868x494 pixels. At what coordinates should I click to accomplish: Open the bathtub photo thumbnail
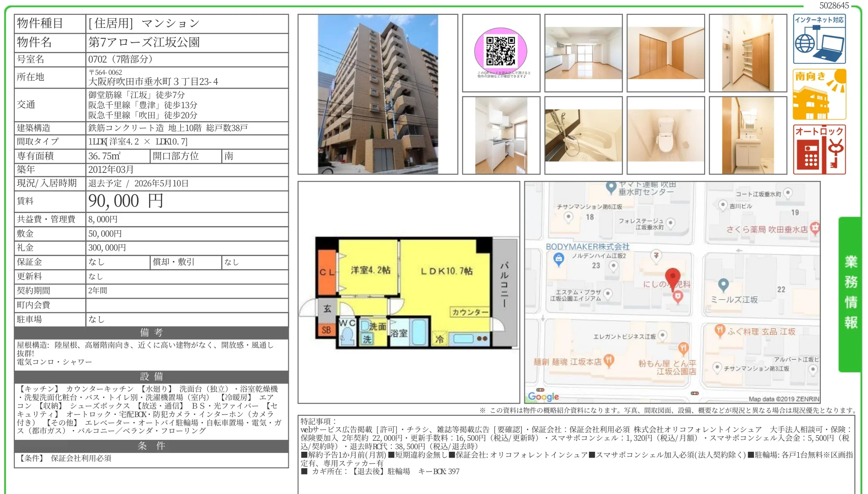coord(583,135)
